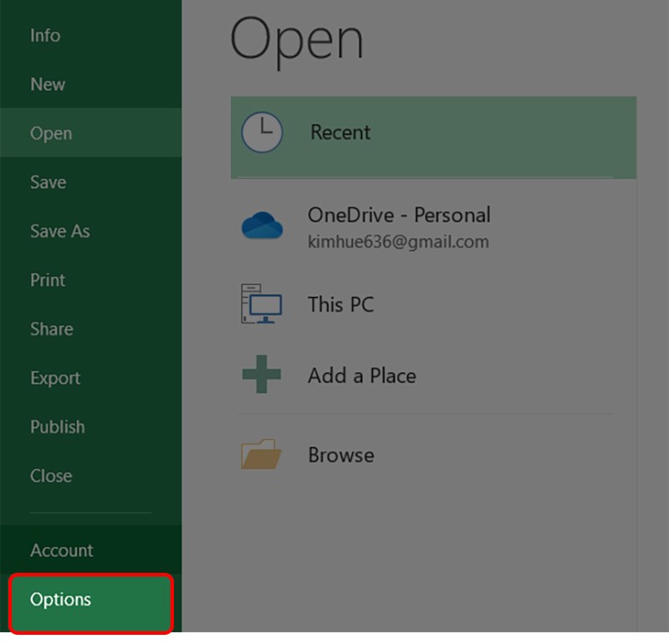Select the Browse label
Screen dimensions: 669x644
point(341,455)
